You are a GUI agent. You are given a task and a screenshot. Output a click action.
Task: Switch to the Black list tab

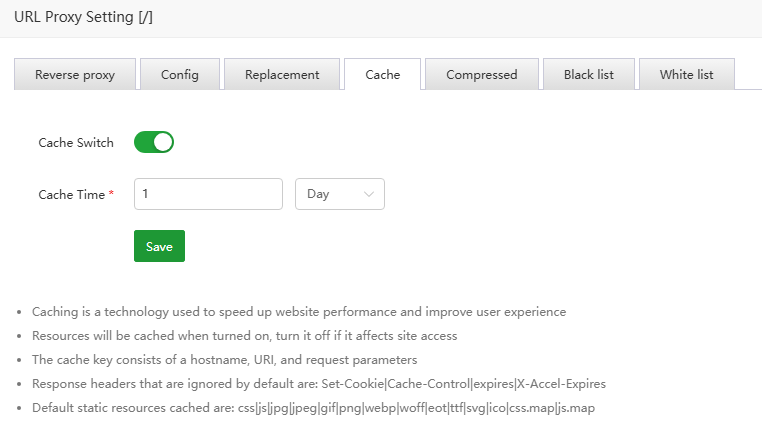click(x=589, y=75)
